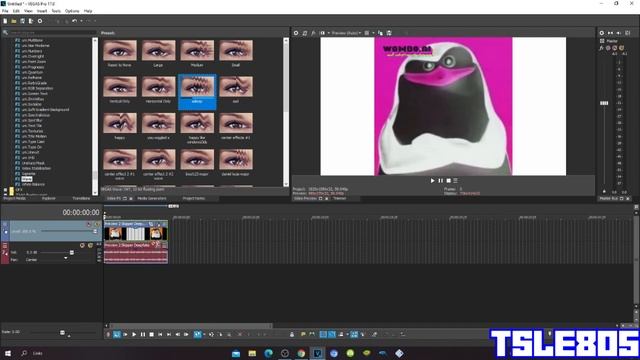
Task: Open the Tools menu
Action: tap(56, 11)
